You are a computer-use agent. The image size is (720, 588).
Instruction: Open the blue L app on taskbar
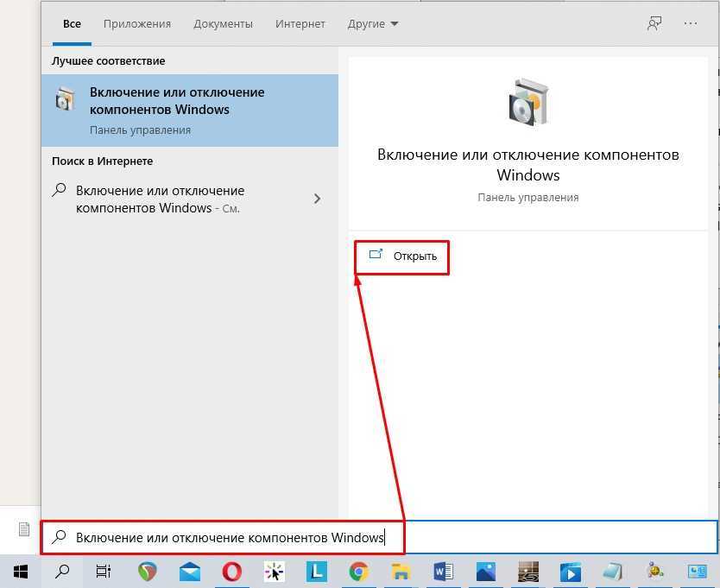point(317,572)
